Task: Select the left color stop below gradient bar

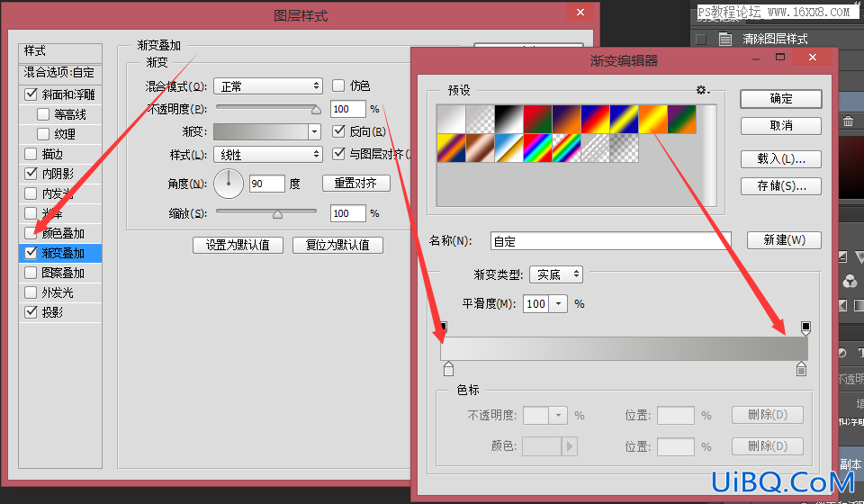Action: tap(448, 368)
